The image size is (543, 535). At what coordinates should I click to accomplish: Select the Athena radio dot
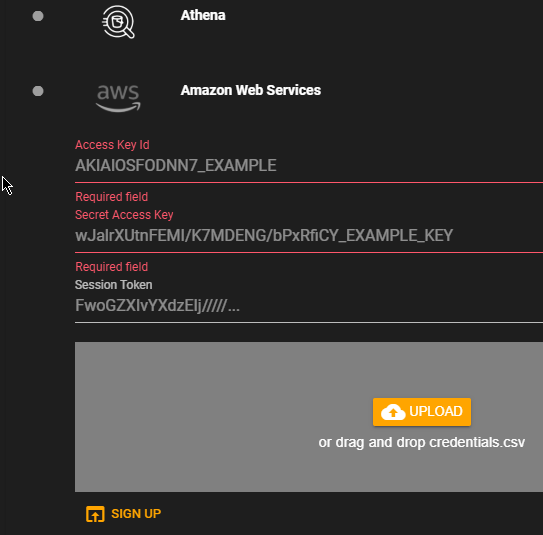(x=38, y=16)
